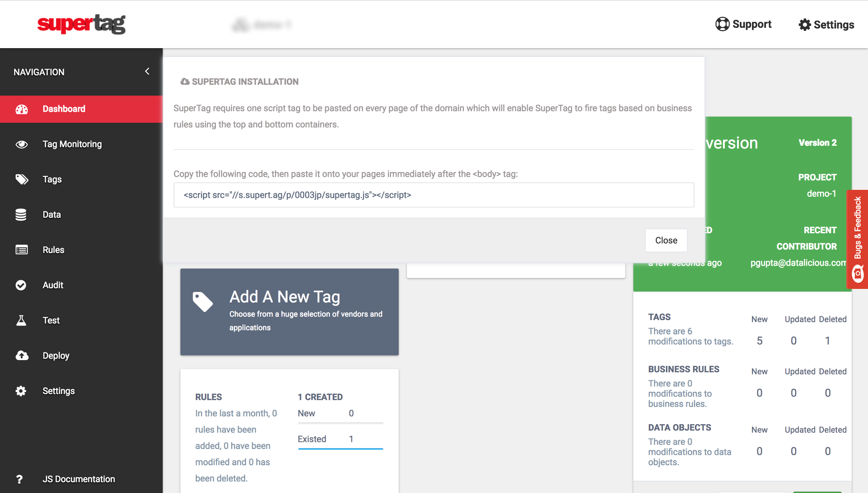Click the Tag Monitoring eye icon
Screen dimensions: 868x493
click(22, 144)
